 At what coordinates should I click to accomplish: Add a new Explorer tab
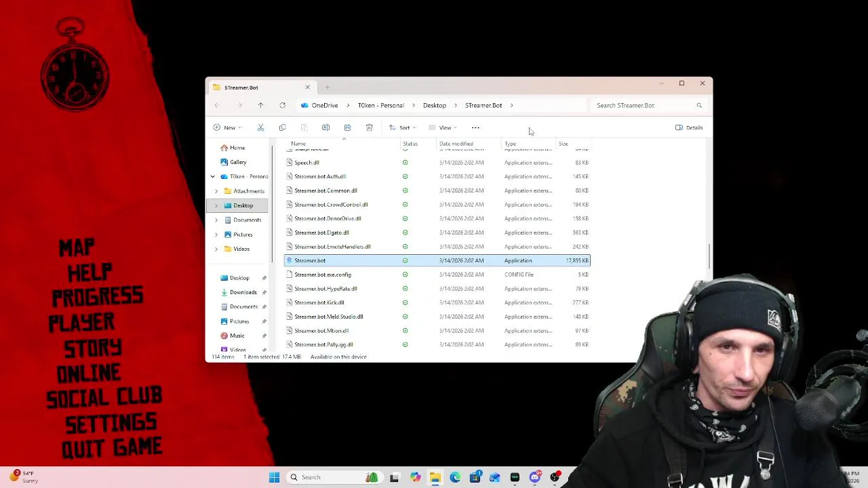327,87
